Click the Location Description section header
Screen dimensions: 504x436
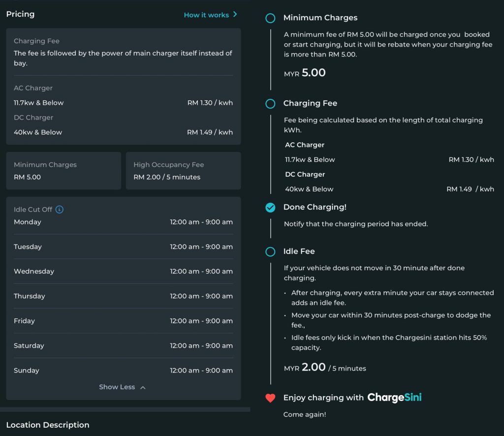point(48,425)
